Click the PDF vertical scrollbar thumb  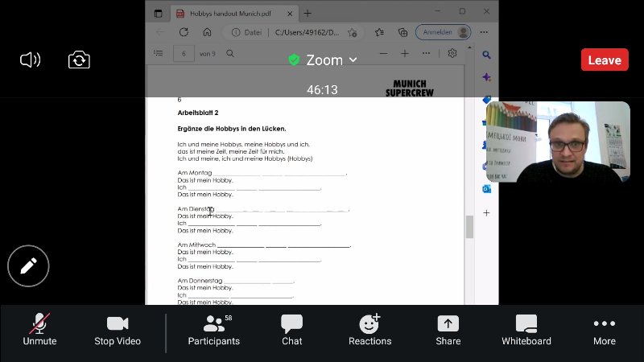(469, 227)
